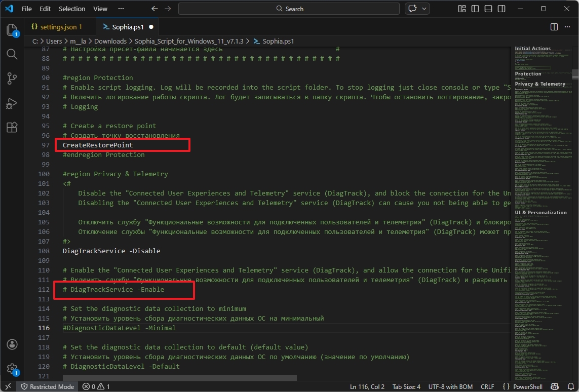Toggle the bottom Panel visibility
579x392 pixels.
pos(487,9)
